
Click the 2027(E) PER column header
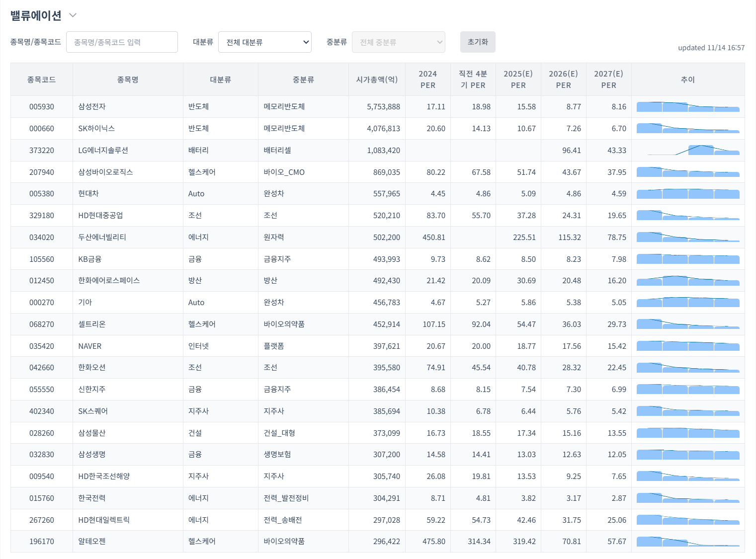tap(608, 80)
